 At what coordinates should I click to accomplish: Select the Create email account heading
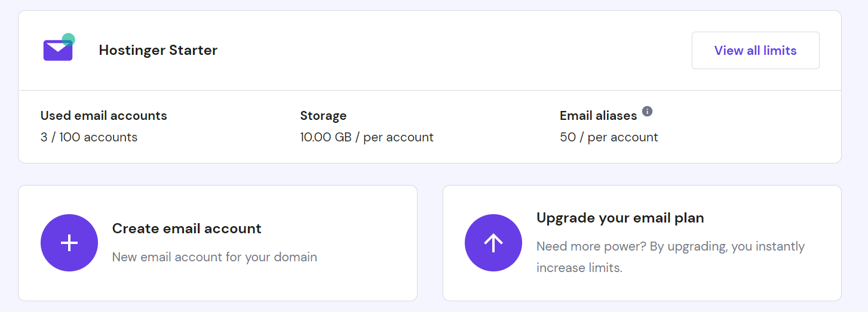tap(186, 228)
